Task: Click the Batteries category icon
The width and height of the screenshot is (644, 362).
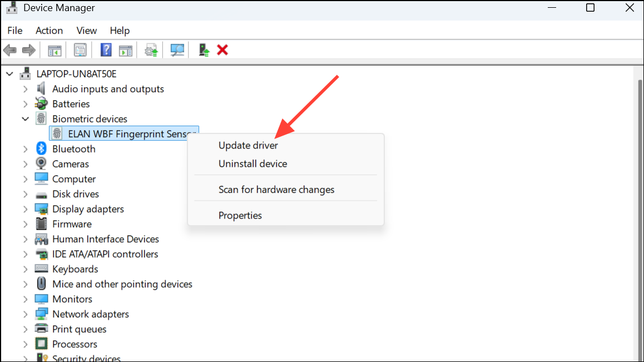Action: pyautogui.click(x=41, y=103)
